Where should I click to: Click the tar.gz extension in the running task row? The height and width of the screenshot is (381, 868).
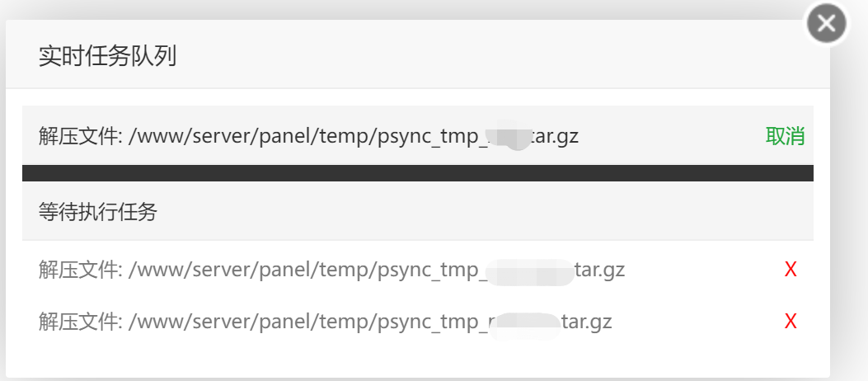click(555, 136)
